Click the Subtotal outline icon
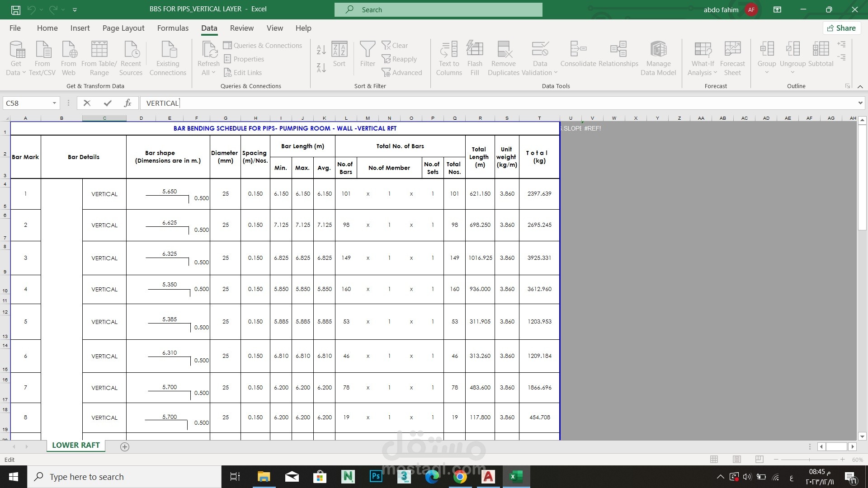 point(821,50)
